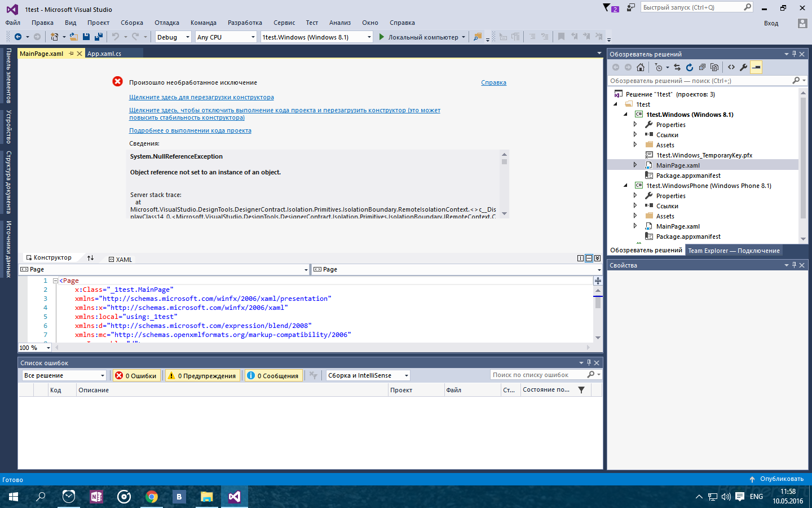The image size is (812, 508).
Task: Collapse the designer pane with chevron icon
Action: tap(597, 258)
